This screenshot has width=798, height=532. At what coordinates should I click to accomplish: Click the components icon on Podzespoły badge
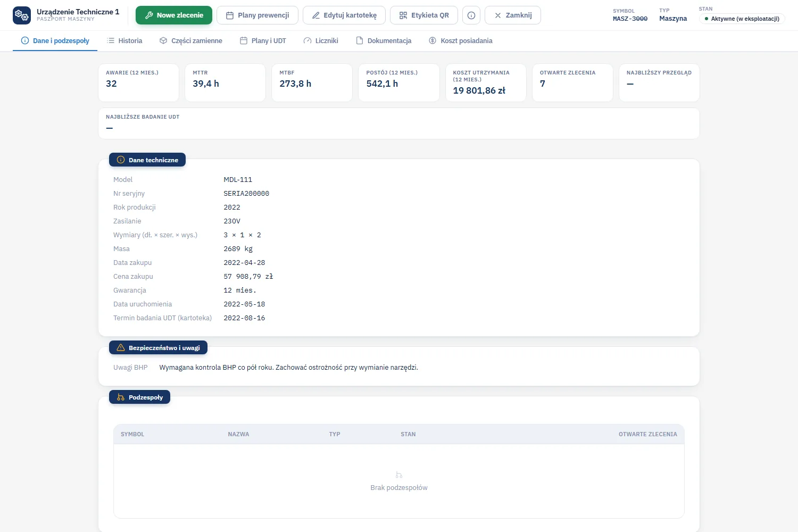pos(121,397)
